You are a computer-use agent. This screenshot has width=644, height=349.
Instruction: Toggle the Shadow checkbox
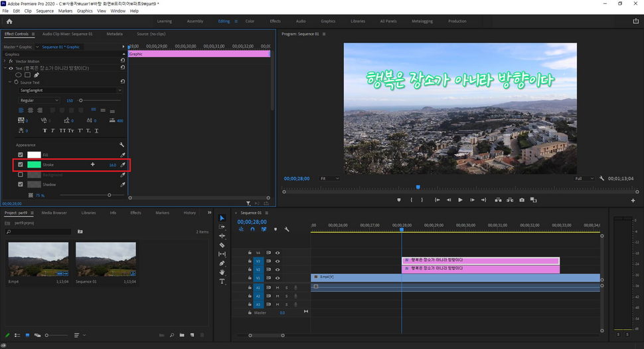[21, 185]
